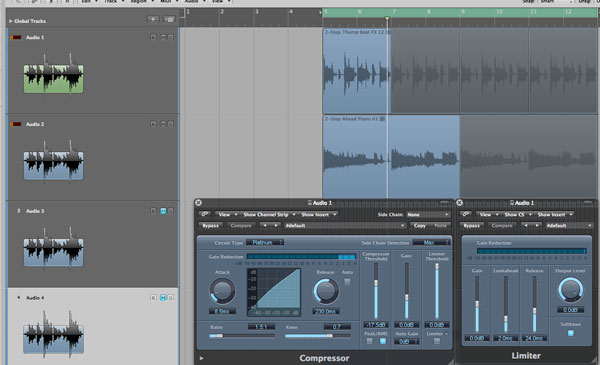Open Show CS menu in Limiter window

pos(518,215)
